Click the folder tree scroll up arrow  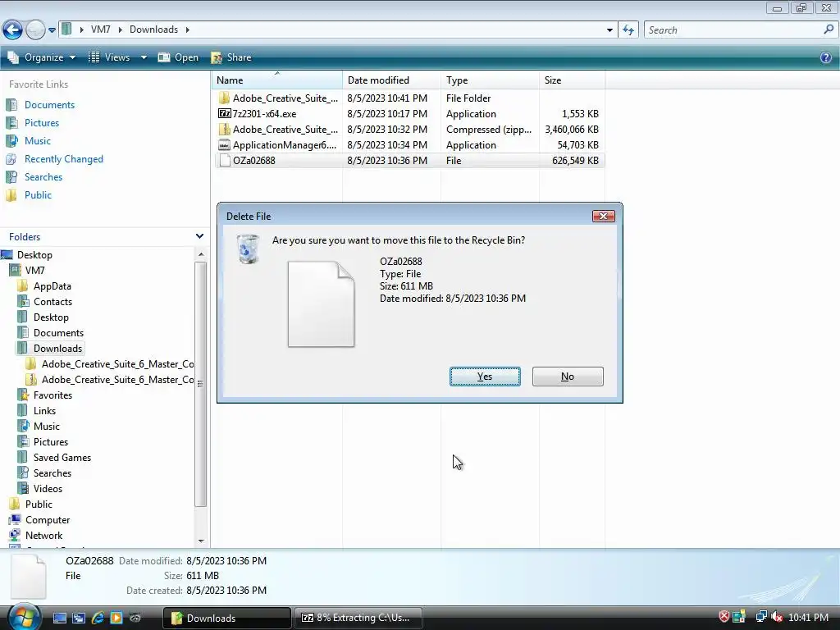[x=201, y=254]
